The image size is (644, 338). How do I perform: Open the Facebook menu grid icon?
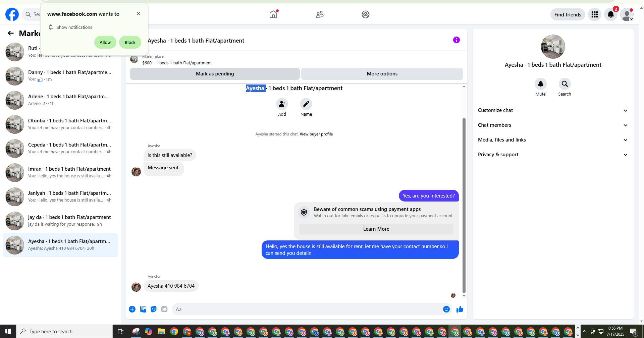[x=595, y=14]
